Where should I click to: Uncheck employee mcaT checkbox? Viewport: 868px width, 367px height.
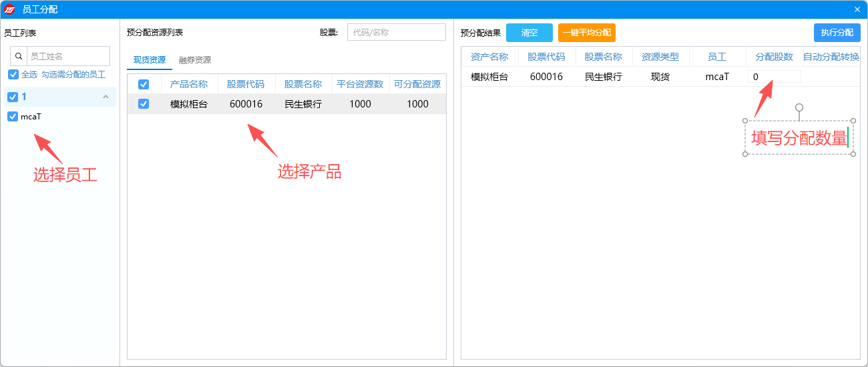(13, 117)
